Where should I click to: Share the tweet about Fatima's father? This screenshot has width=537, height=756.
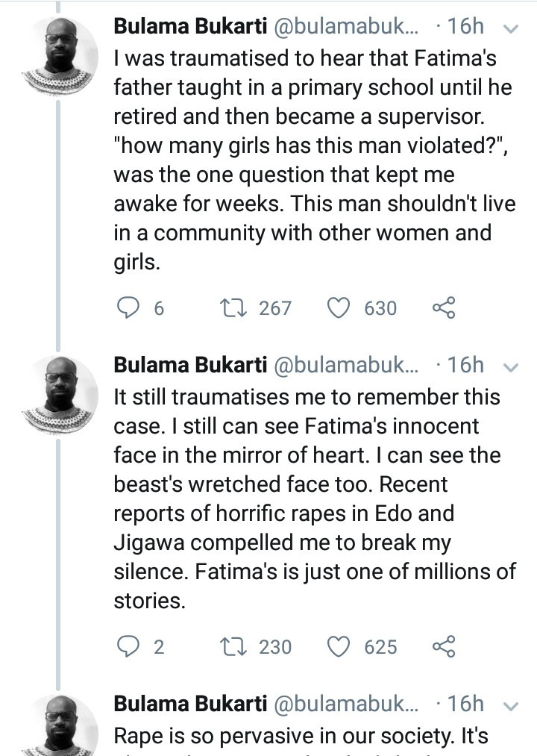point(443,307)
